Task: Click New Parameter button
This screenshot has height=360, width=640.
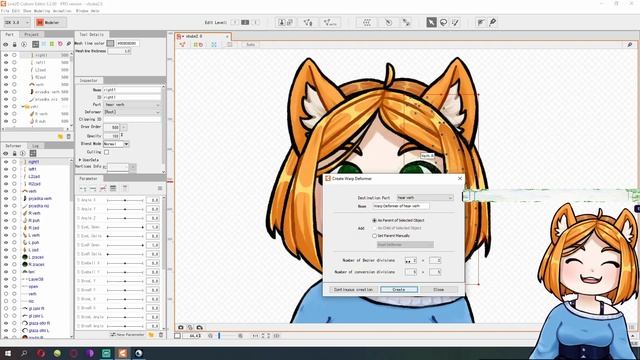Action: click(127, 335)
